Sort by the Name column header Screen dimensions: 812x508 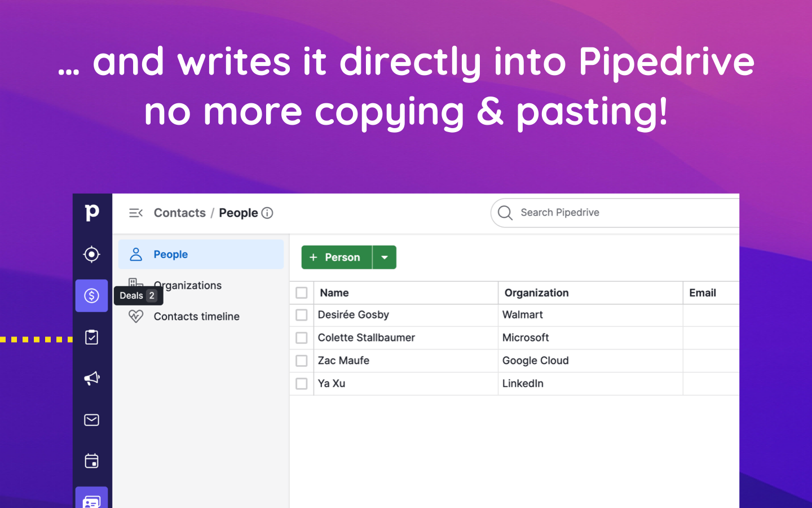tap(334, 293)
